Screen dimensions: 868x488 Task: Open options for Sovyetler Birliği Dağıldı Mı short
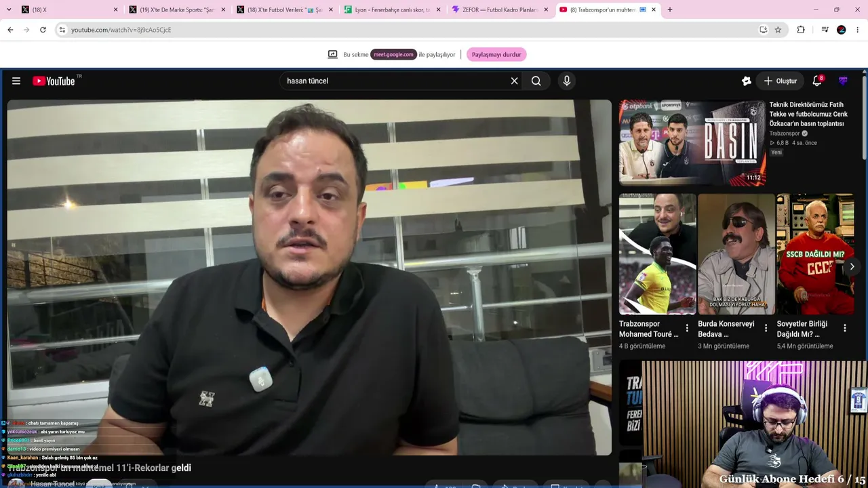point(845,328)
